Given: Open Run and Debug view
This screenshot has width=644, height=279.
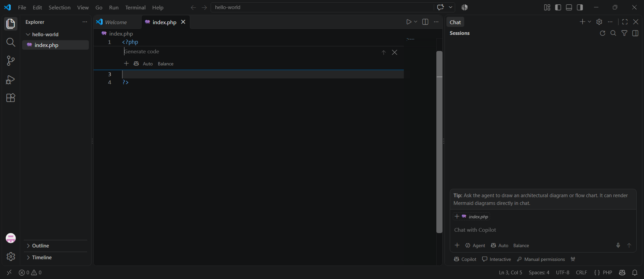Looking at the screenshot, I should (11, 79).
